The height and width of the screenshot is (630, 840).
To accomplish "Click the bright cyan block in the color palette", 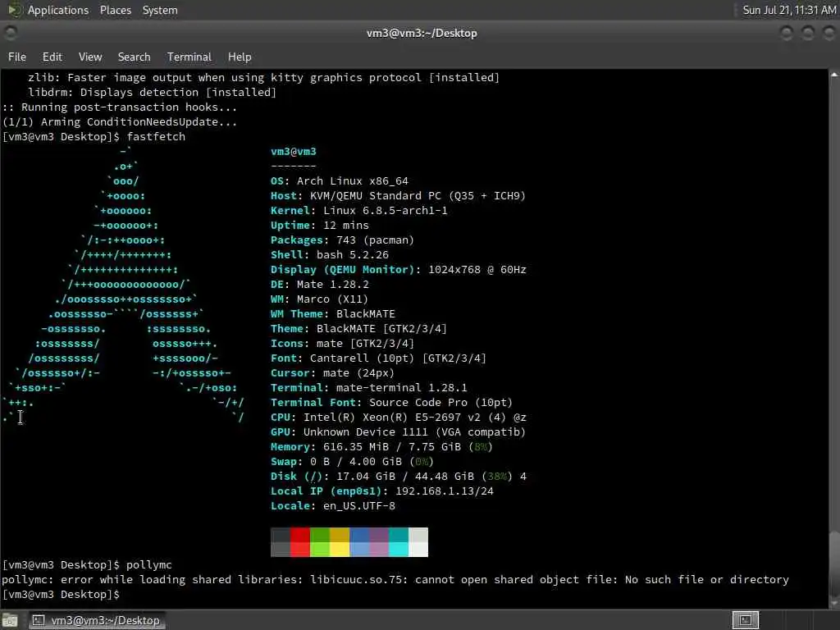I will pyautogui.click(x=399, y=550).
